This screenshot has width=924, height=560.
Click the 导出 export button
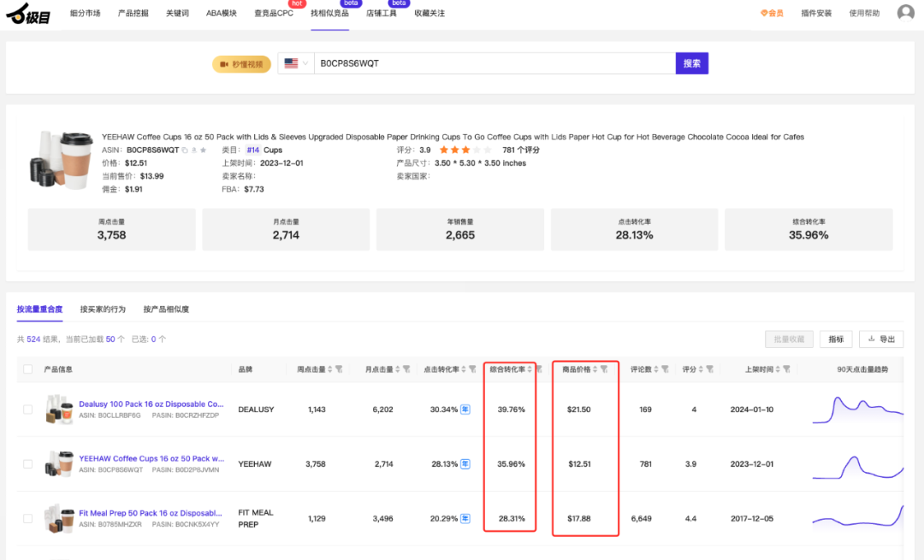point(880,339)
